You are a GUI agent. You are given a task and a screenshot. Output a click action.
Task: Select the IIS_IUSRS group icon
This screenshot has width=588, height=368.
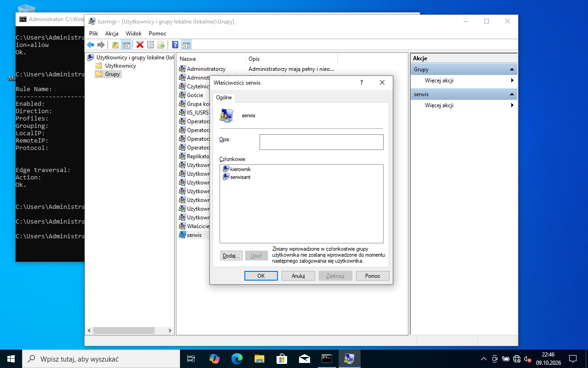pos(182,113)
